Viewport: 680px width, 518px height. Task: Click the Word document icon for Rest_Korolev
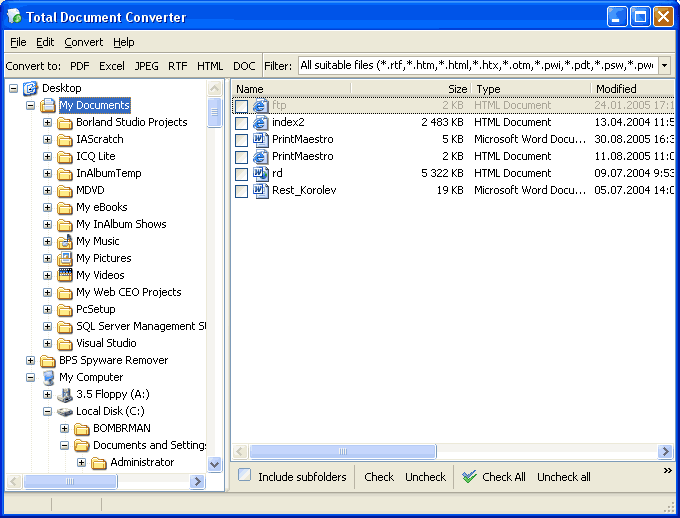pyautogui.click(x=261, y=190)
